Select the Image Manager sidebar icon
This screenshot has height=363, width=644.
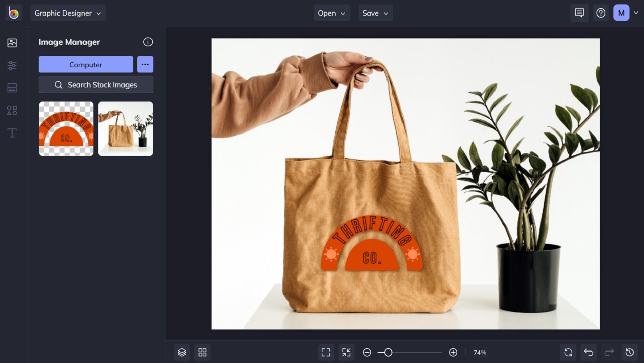tap(12, 42)
